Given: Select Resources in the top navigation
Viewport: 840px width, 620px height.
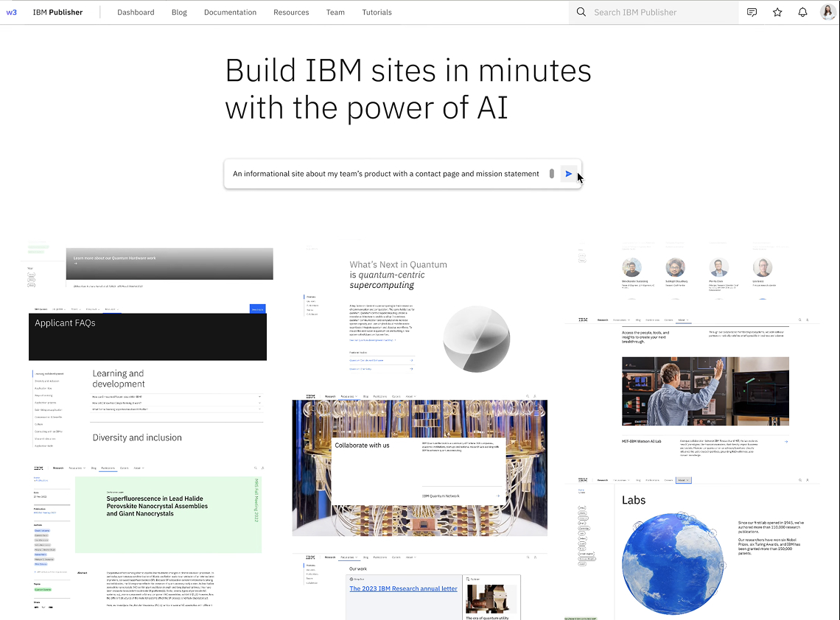Looking at the screenshot, I should click(x=291, y=13).
